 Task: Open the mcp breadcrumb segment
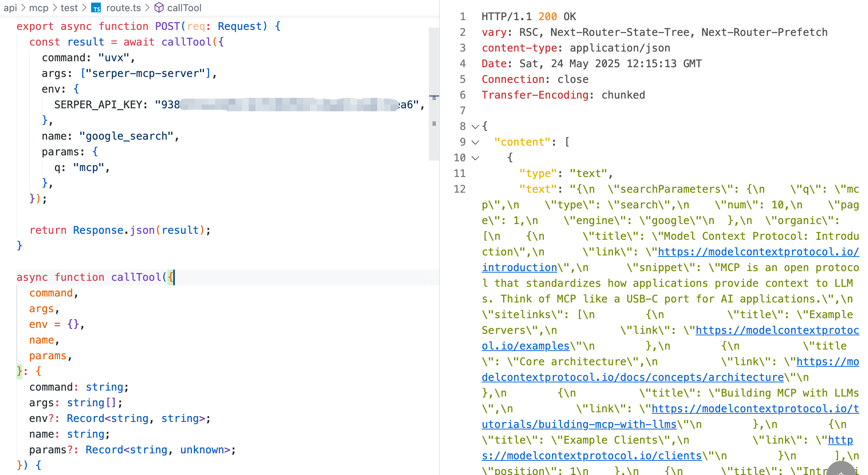[x=39, y=8]
